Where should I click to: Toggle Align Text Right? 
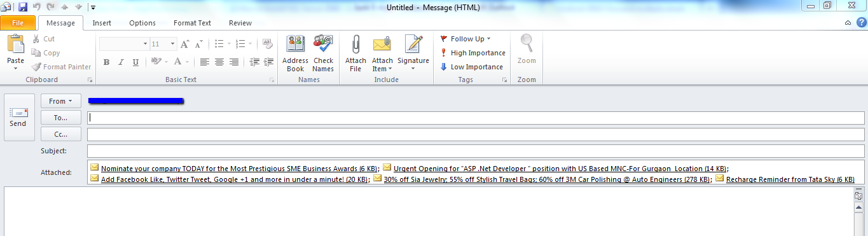point(234,62)
